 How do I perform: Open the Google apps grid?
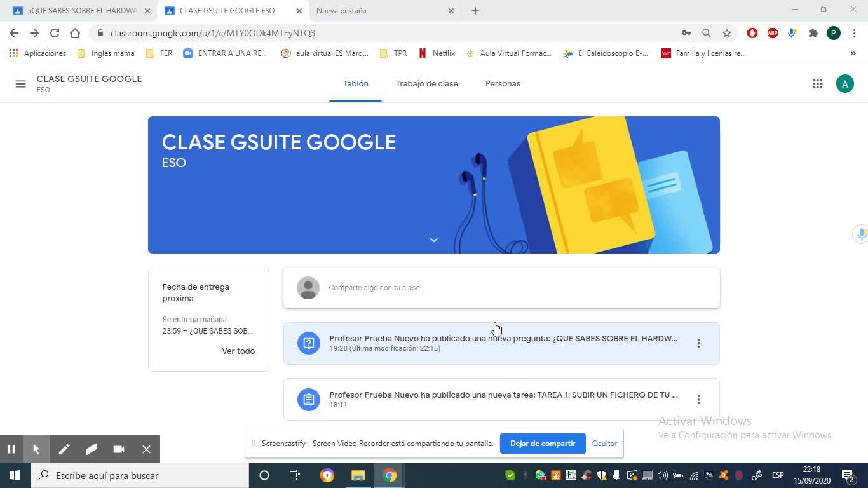(818, 84)
